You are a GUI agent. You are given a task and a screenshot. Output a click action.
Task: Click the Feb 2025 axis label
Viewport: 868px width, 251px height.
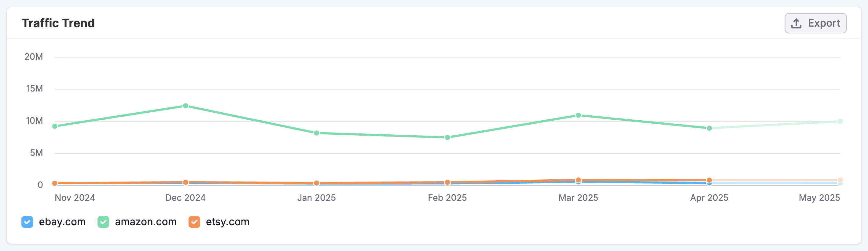pos(448,198)
